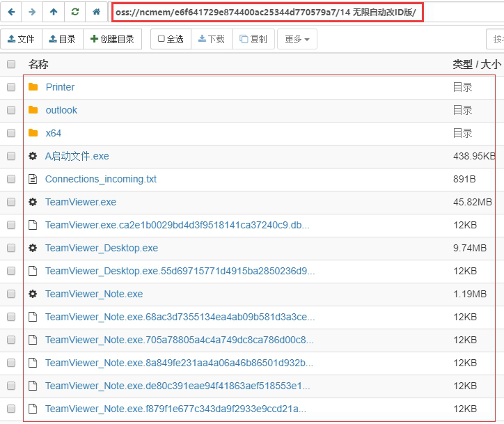This screenshot has width=504, height=424.
Task: Go back with the left arrow icon
Action: point(11,12)
